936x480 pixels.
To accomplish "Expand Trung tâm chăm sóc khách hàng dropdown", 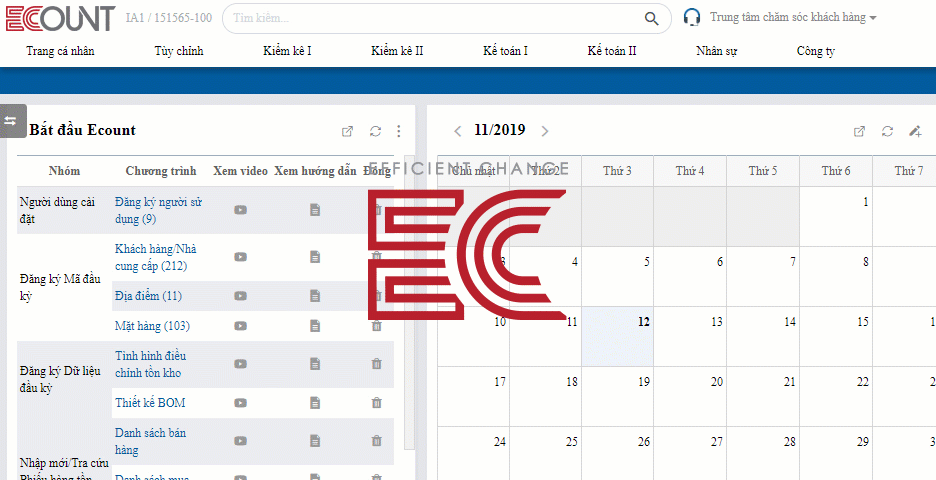I will tap(873, 18).
